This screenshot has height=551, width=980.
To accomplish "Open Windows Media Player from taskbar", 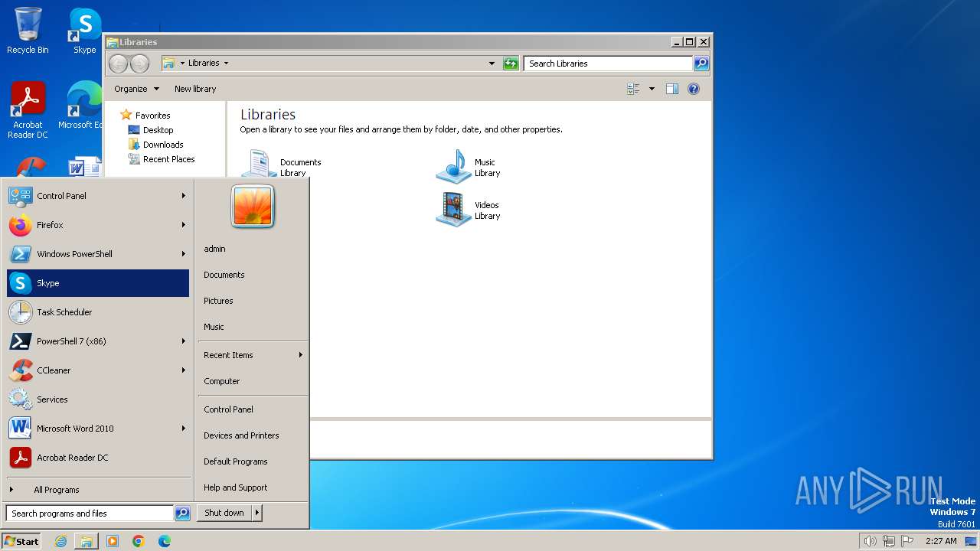I will (x=113, y=541).
